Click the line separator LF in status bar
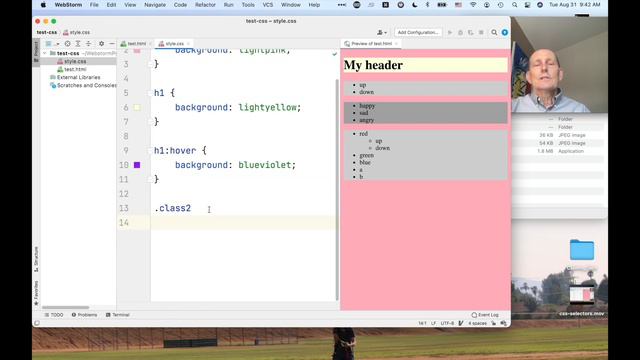The height and width of the screenshot is (360, 640). point(433,323)
